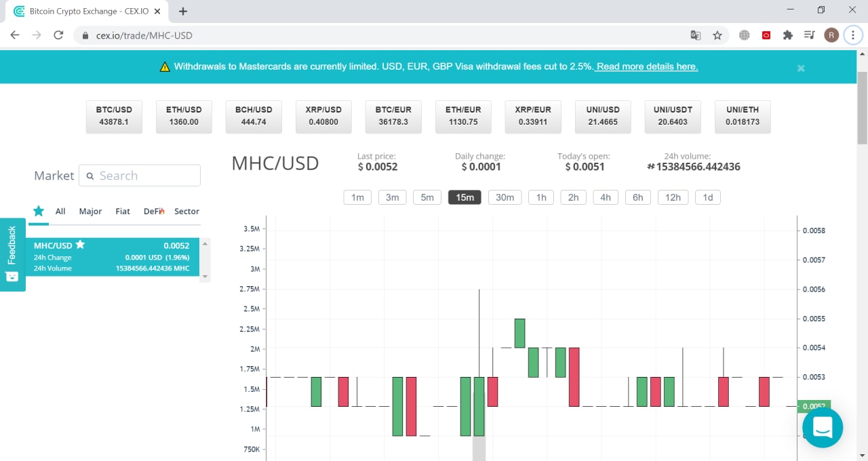Switch chart to 1m interval
868x461 pixels.
coord(357,197)
